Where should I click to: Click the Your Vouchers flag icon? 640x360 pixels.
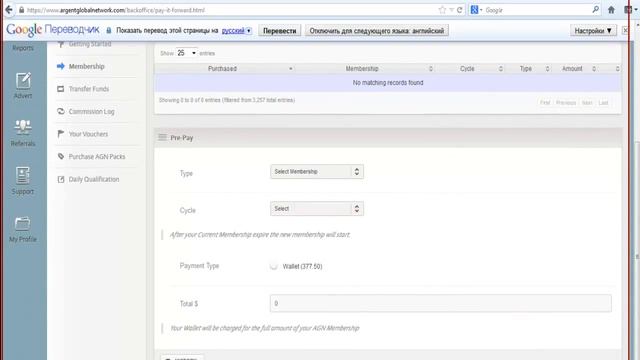61,133
